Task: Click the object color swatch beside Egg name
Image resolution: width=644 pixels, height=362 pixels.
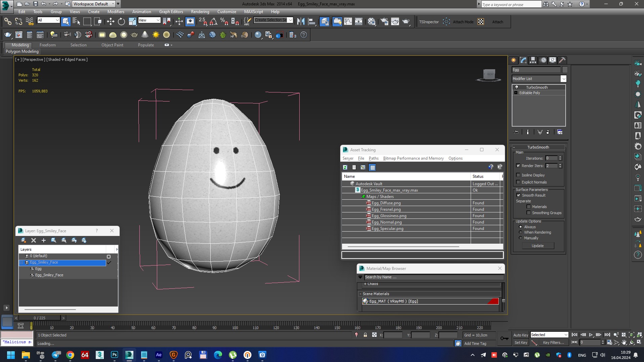Action: [x=565, y=70]
